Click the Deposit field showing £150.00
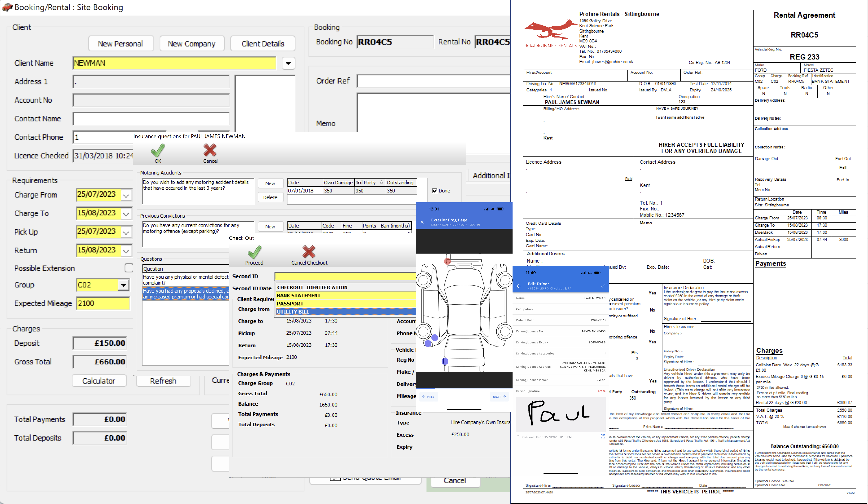The width and height of the screenshot is (868, 504). pos(100,343)
